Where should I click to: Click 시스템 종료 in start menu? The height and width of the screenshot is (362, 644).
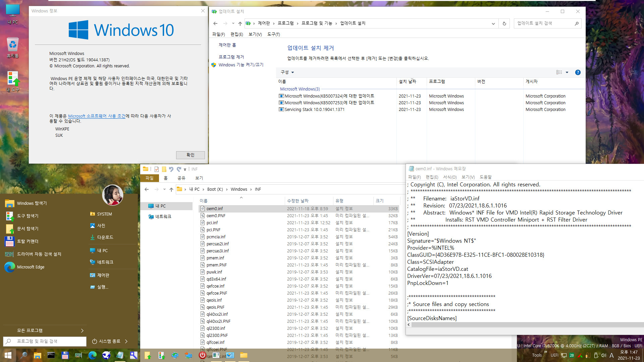[106, 341]
